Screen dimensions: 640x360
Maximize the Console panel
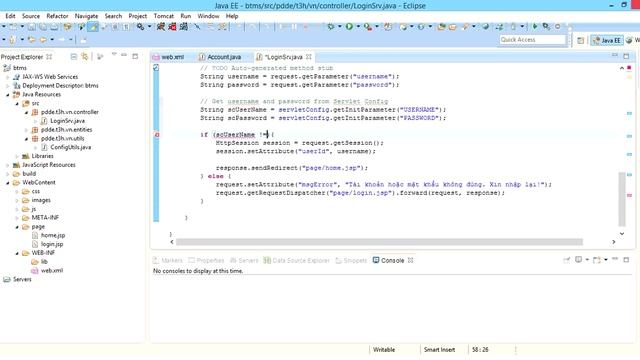click(626, 260)
